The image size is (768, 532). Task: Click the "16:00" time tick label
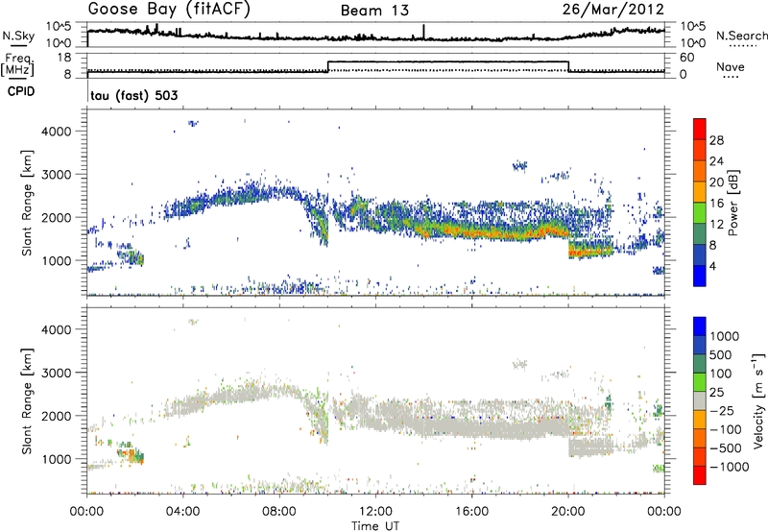click(x=471, y=512)
